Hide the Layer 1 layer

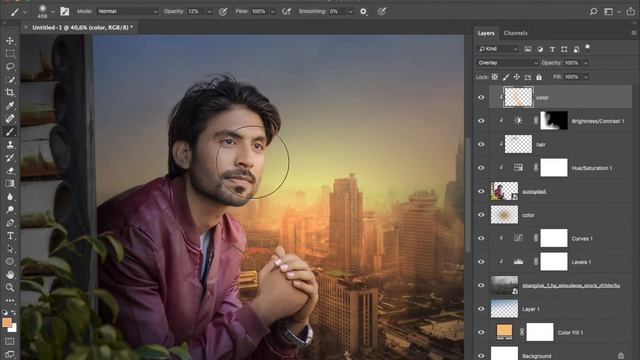pyautogui.click(x=481, y=309)
